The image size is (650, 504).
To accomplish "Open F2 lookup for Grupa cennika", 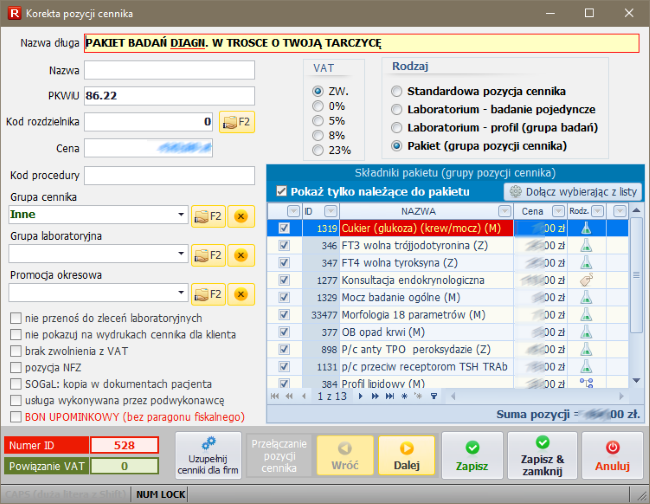I will (x=208, y=215).
